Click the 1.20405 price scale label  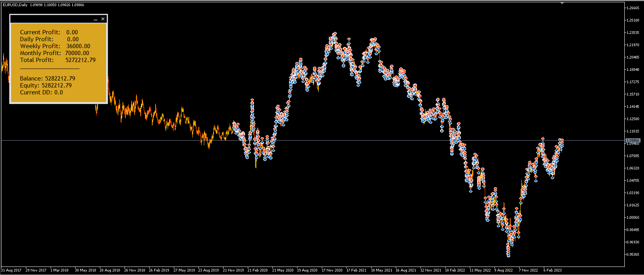[633, 57]
